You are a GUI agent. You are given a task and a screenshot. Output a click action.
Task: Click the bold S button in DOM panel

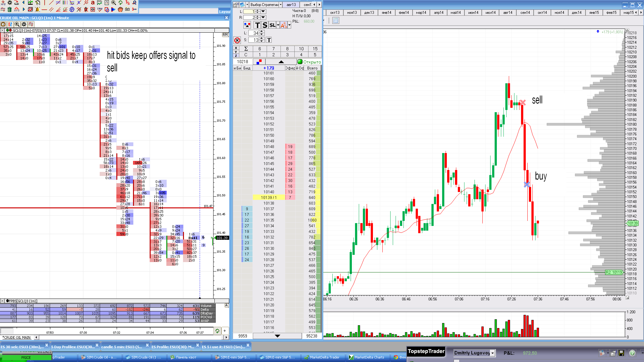click(x=265, y=25)
